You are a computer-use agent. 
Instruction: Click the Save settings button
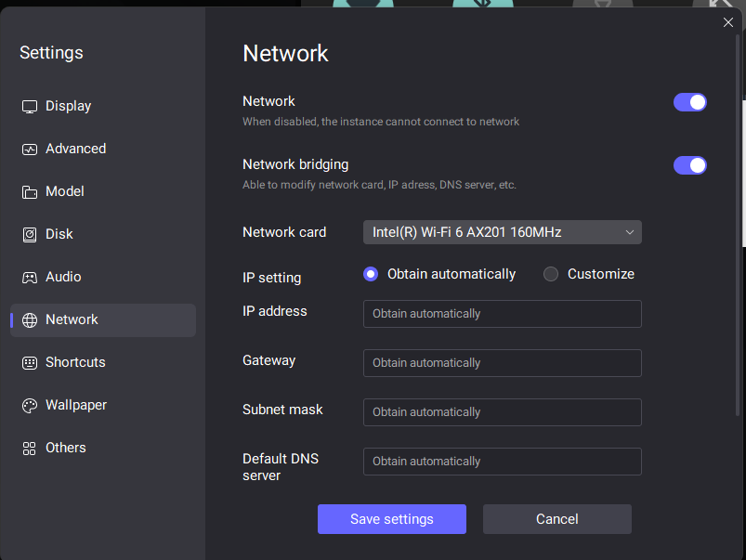(391, 519)
